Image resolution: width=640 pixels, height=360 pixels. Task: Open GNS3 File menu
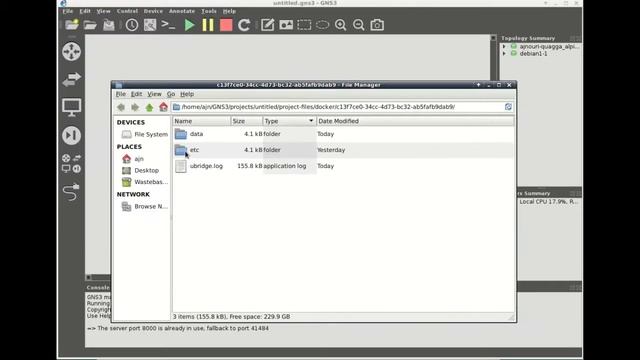(x=68, y=11)
